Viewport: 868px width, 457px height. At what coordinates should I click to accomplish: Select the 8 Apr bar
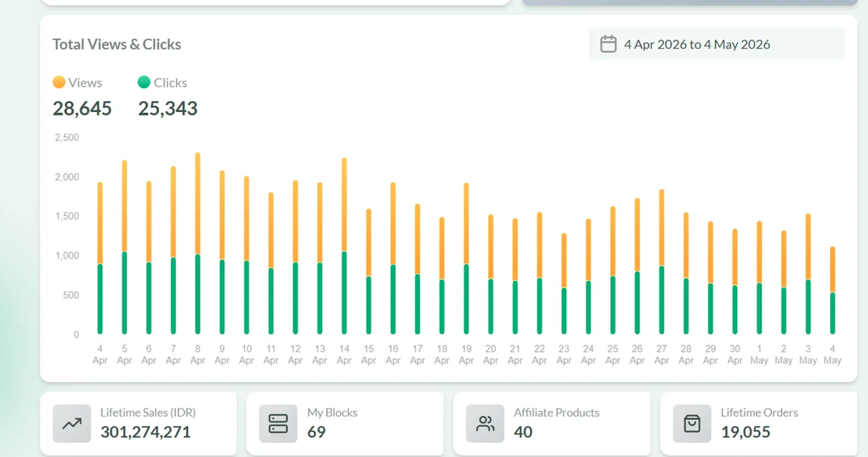(x=198, y=243)
